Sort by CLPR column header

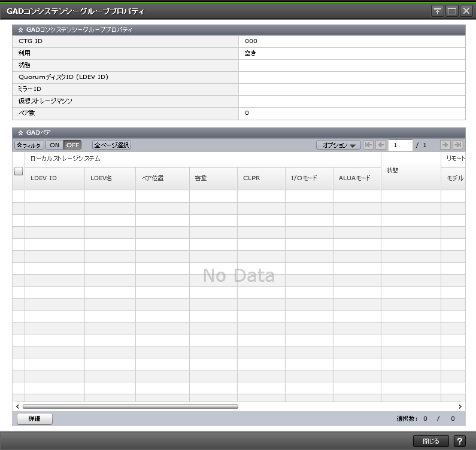point(262,178)
